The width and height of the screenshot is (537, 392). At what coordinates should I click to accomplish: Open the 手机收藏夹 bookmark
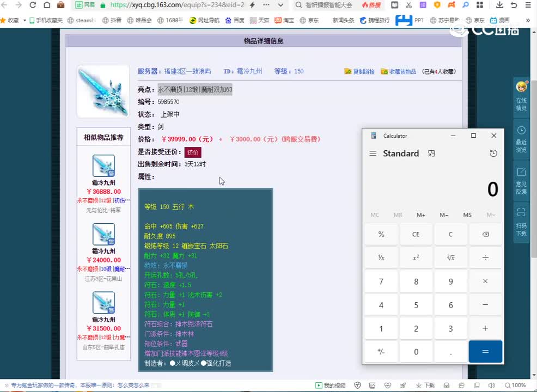[46, 21]
